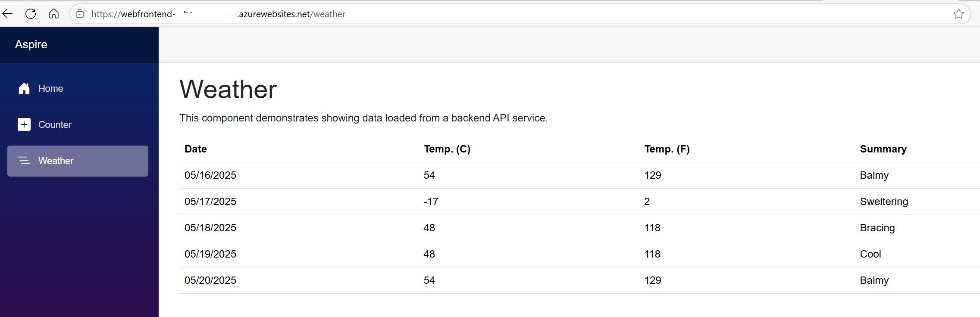Bookmark this page with the star
This screenshot has width=980, height=317.
click(958, 14)
